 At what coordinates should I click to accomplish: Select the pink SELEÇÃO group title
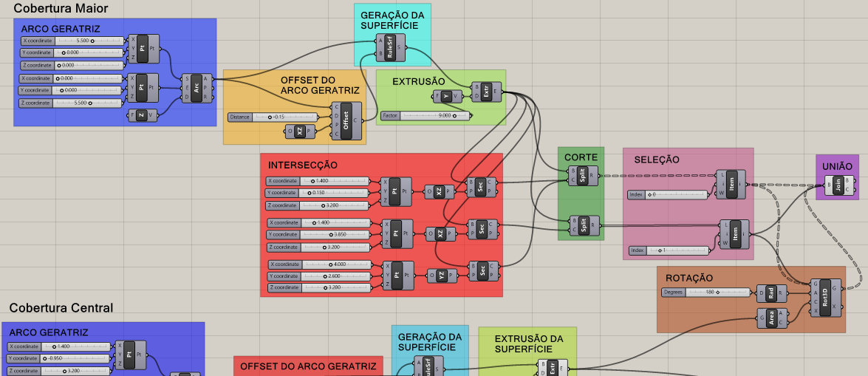point(656,160)
